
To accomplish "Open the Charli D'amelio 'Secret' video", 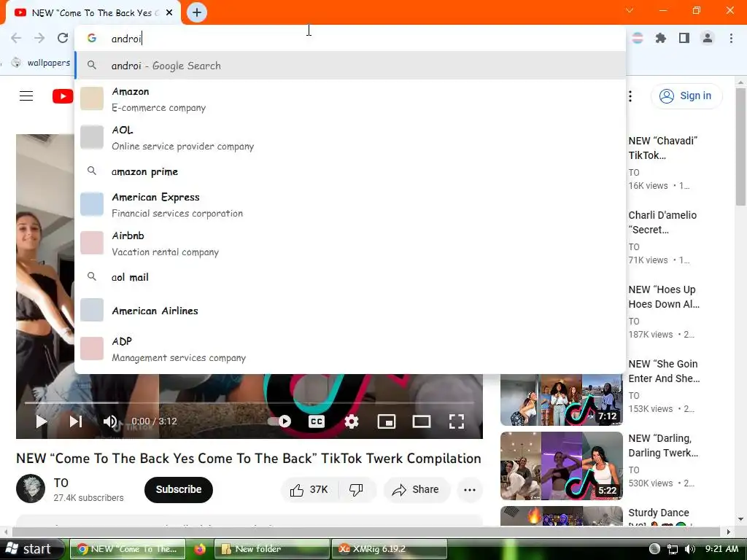I will pos(662,222).
